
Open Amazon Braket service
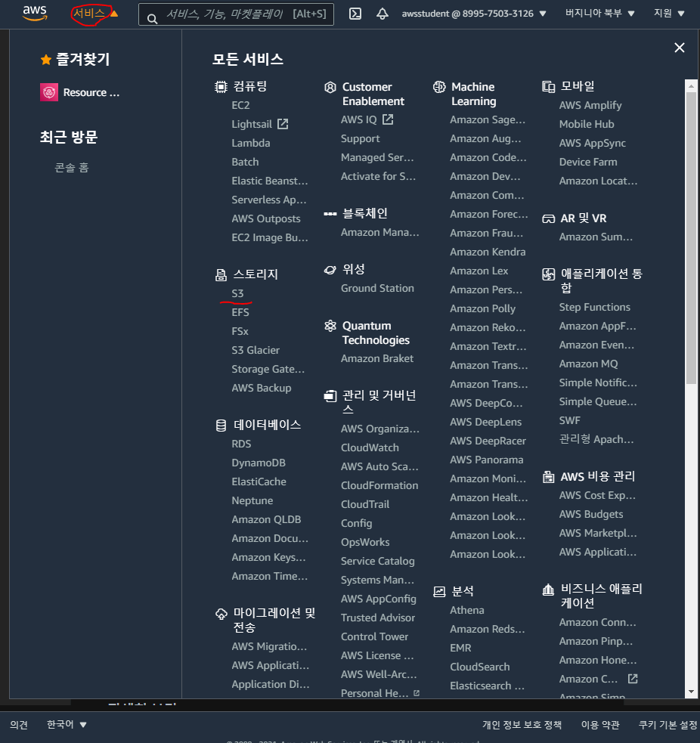click(376, 359)
